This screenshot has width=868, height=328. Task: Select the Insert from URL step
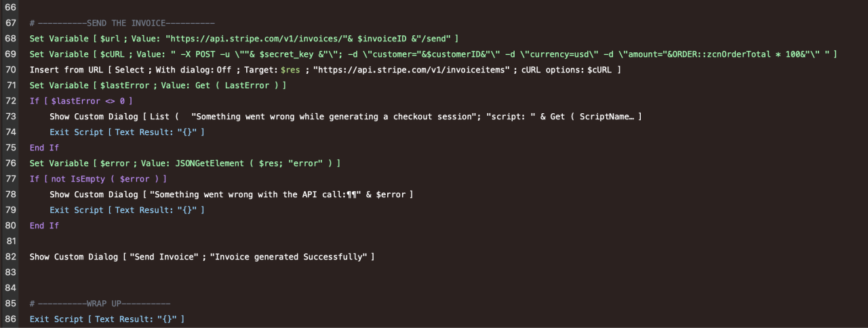click(325, 70)
